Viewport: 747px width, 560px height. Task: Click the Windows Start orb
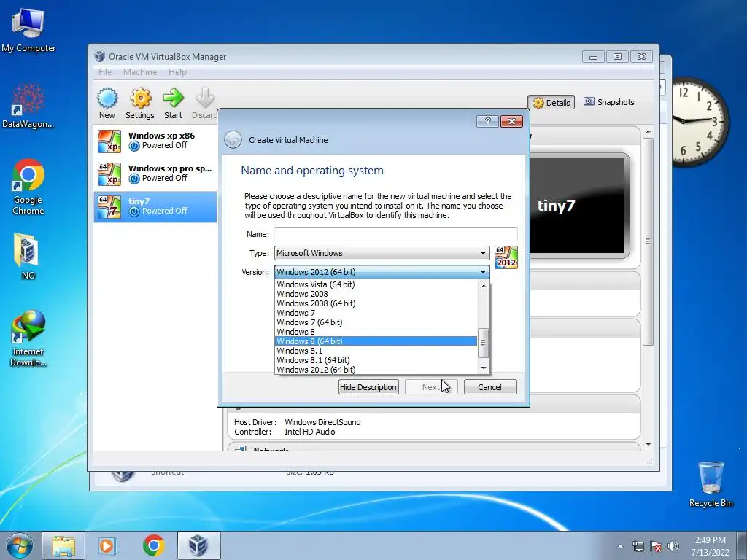(x=20, y=545)
